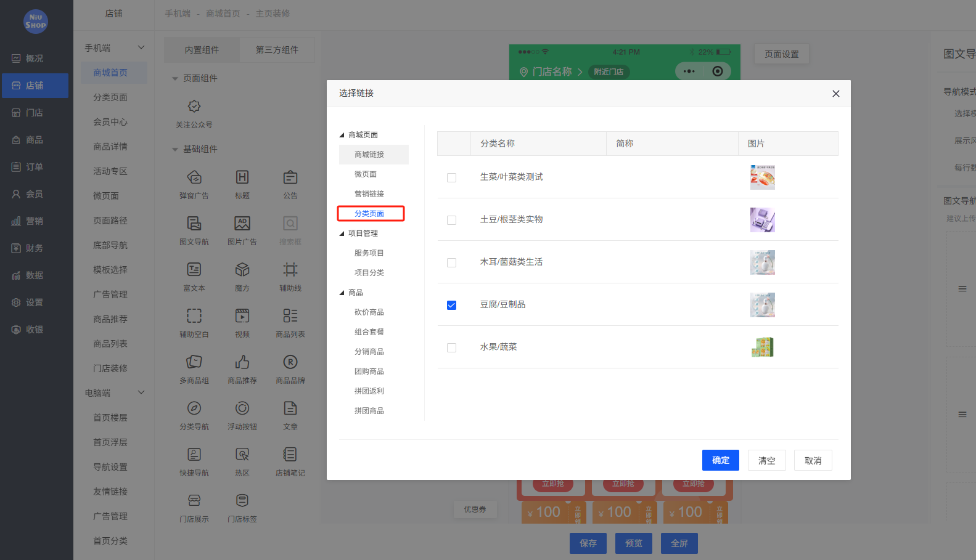Screen dimensions: 976x560
Task: Click the 商城首页 breadcrumb
Action: coord(223,14)
